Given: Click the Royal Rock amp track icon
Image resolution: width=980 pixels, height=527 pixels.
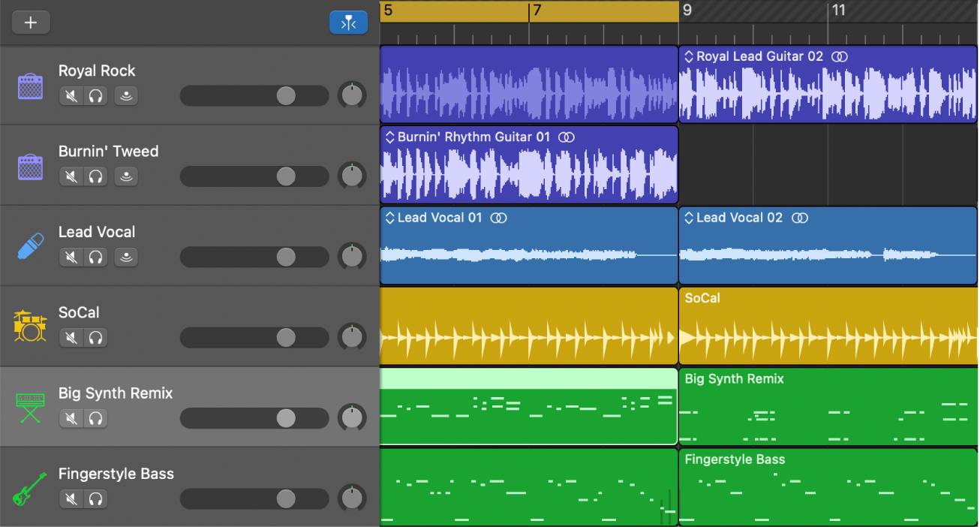Looking at the screenshot, I should [31, 86].
